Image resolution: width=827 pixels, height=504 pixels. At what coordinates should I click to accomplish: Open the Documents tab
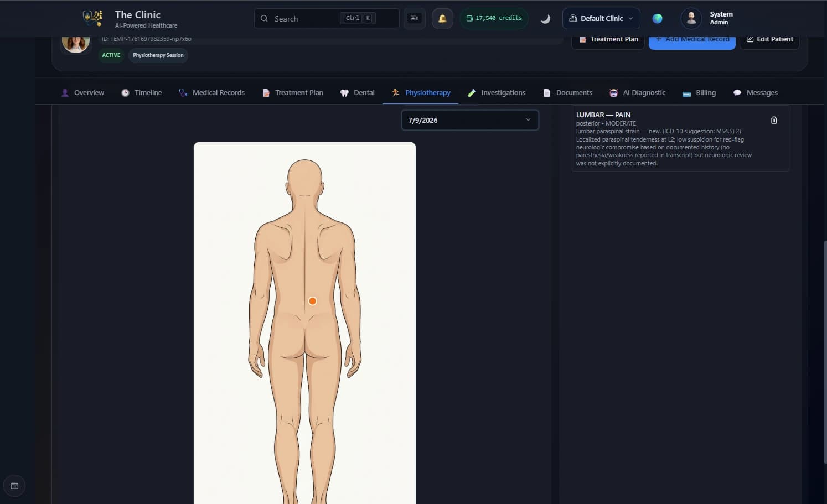[x=568, y=92]
